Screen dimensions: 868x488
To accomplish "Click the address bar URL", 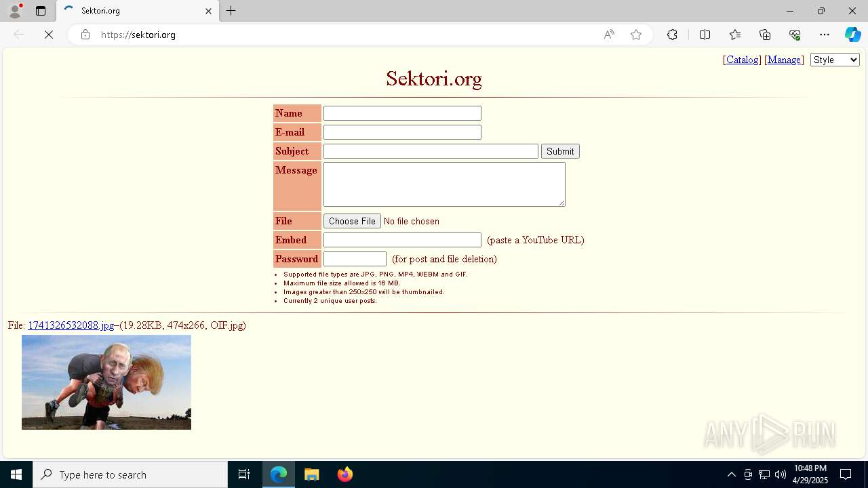I will (138, 35).
